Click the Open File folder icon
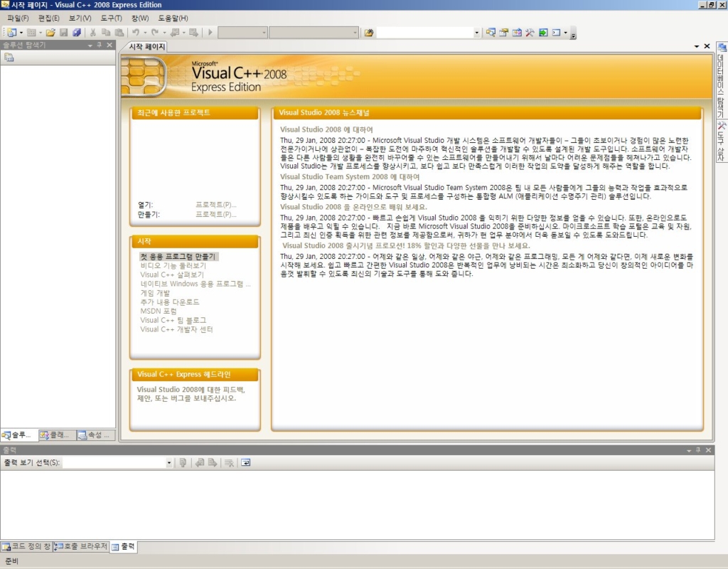The height and width of the screenshot is (569, 728). 50,33
